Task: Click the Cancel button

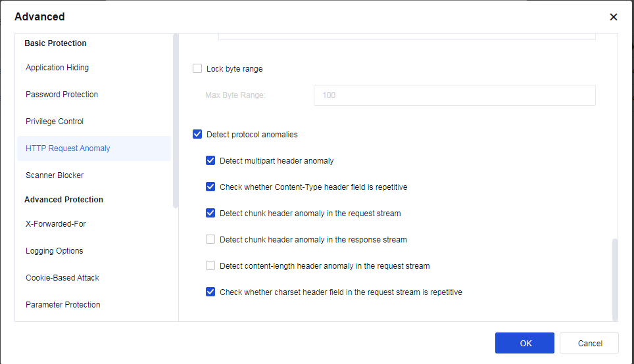Action: pyautogui.click(x=589, y=343)
